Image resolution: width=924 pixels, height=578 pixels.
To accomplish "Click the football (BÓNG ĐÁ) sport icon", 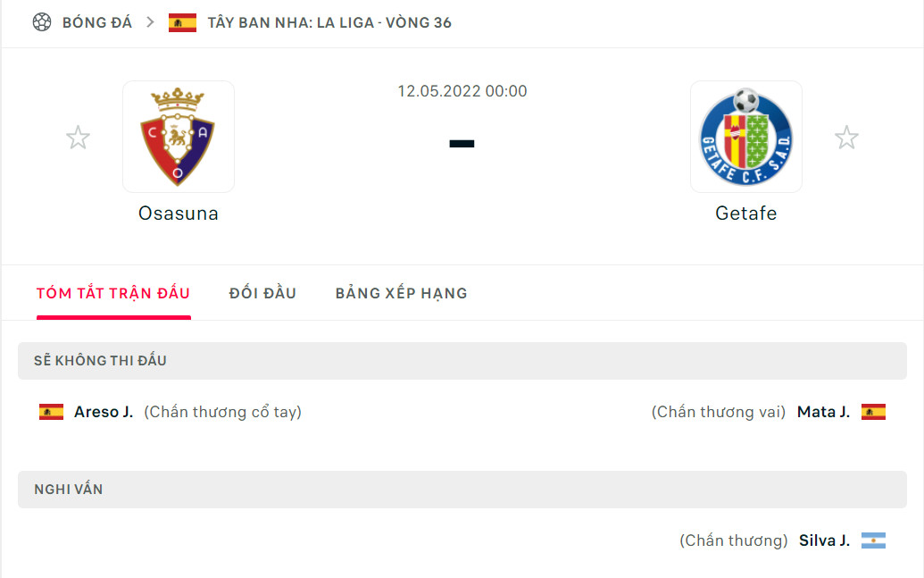I will pyautogui.click(x=43, y=23).
